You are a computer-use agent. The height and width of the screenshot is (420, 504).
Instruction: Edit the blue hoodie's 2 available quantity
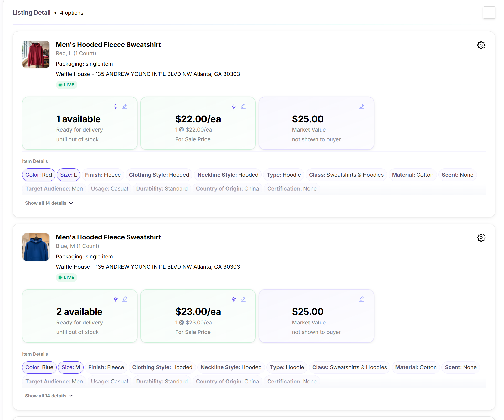(125, 299)
